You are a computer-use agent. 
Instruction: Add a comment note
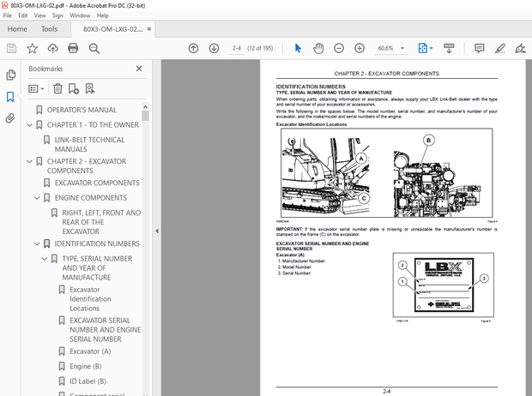(479, 49)
